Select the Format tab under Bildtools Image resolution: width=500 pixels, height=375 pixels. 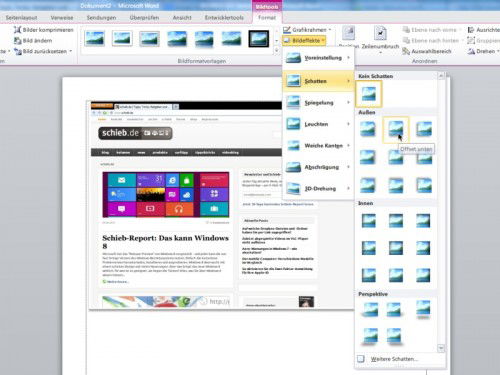click(267, 17)
